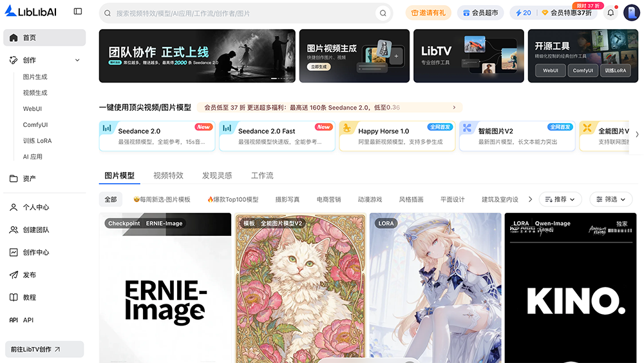Open 首页 home in sidebar
Viewport: 644px width, 363px height.
pyautogui.click(x=44, y=37)
